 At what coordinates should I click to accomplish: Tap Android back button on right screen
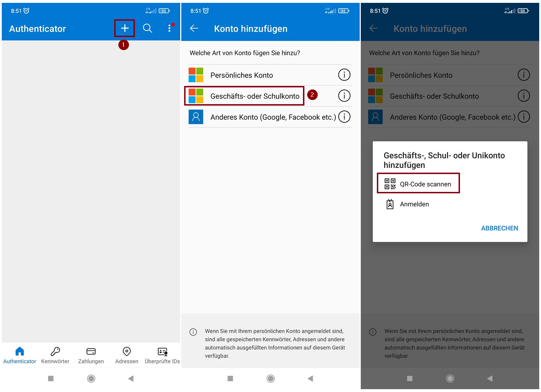[x=490, y=378]
